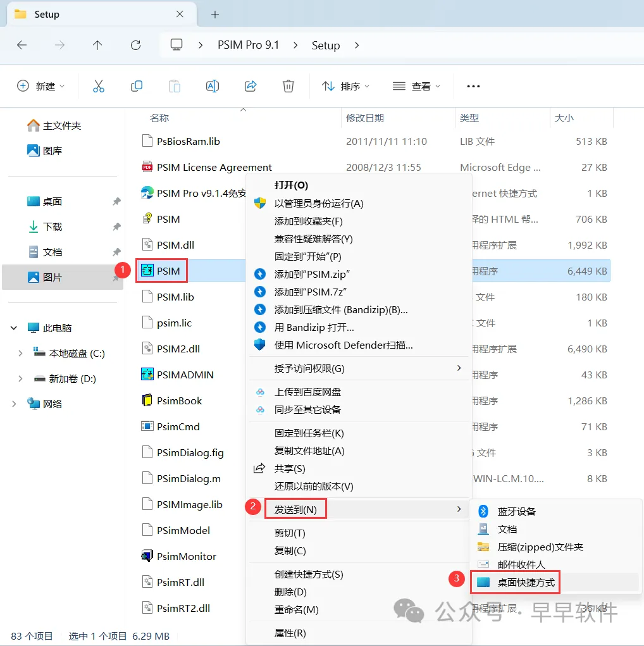644x646 pixels.
Task: Select the PsimCmd application file
Action: [170, 426]
